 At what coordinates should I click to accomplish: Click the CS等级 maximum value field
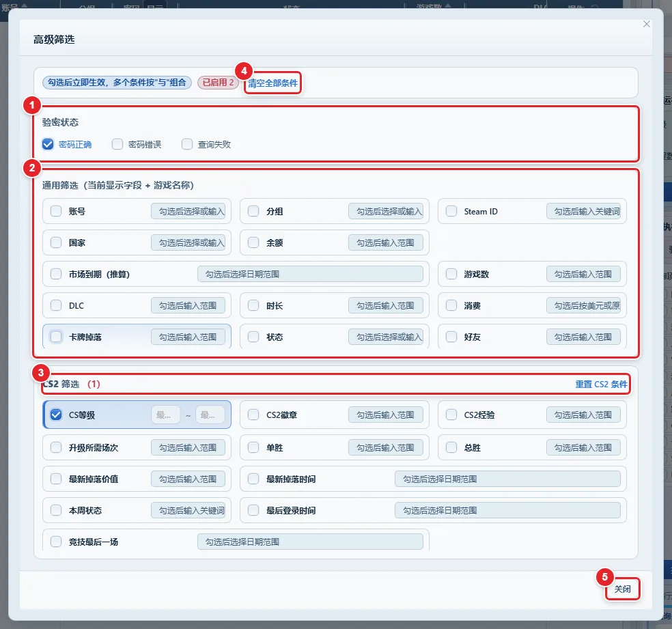click(210, 415)
